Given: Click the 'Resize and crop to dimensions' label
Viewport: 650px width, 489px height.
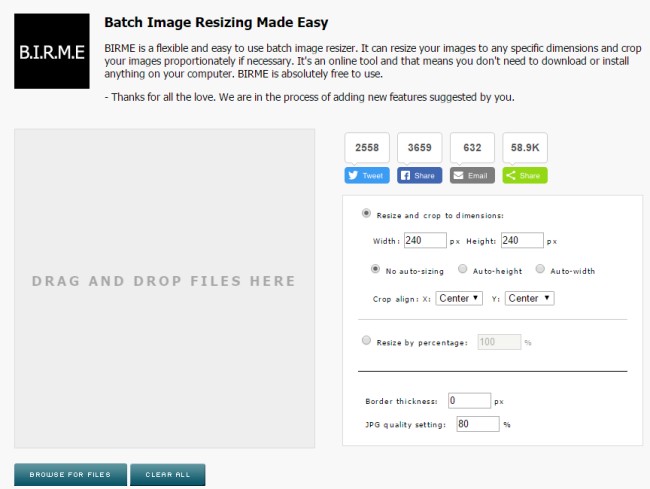Looking at the screenshot, I should [x=440, y=215].
